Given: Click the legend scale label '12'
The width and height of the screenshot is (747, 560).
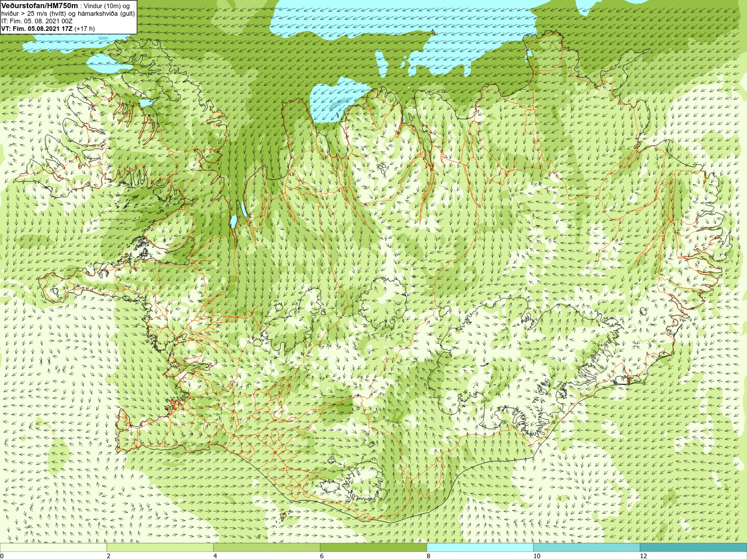Looking at the screenshot, I should tap(644, 556).
